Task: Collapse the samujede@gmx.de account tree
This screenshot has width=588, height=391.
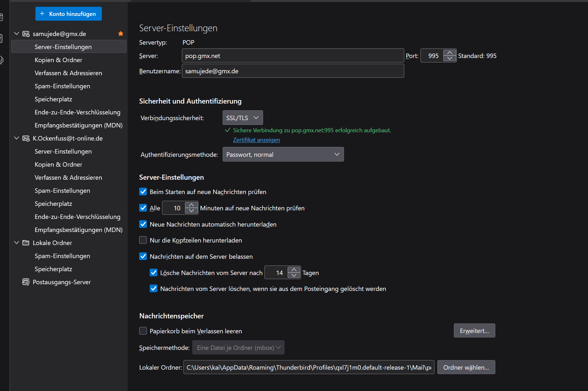Action: (17, 33)
